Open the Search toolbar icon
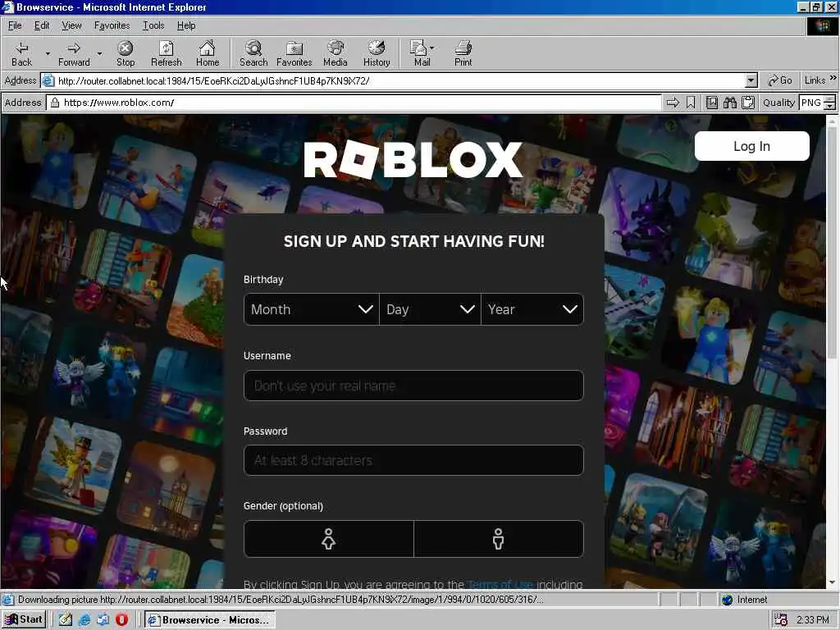 click(x=253, y=48)
